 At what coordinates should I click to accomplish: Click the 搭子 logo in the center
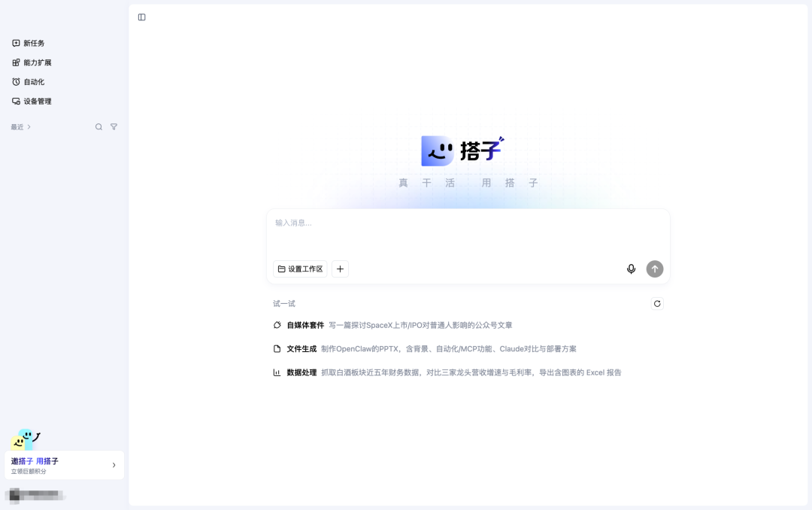click(x=462, y=151)
